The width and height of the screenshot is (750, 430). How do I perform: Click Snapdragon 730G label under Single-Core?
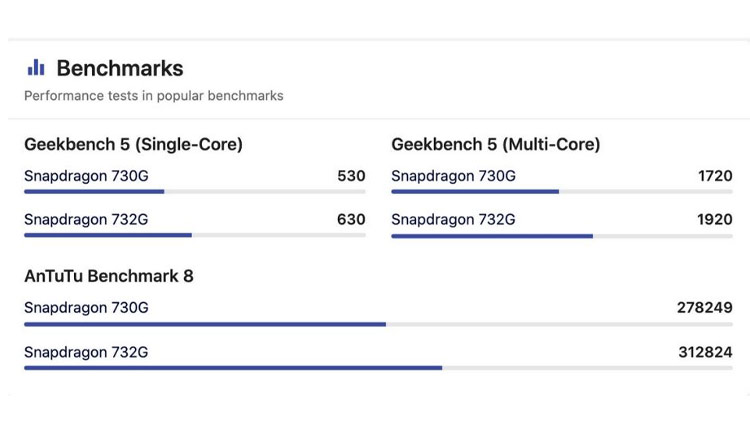(86, 176)
